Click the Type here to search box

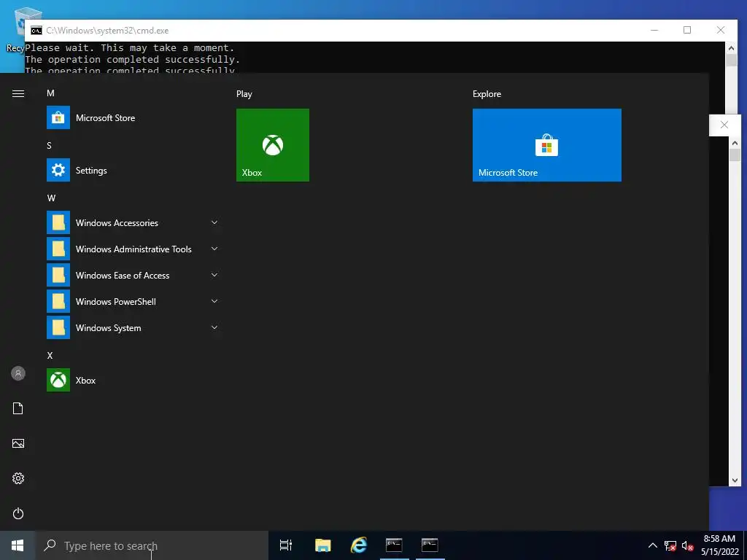tap(152, 545)
